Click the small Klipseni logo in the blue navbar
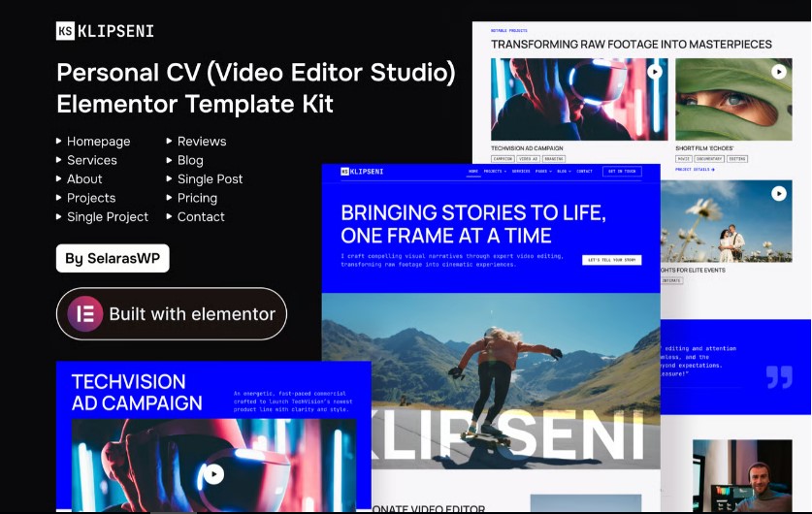Viewport: 812px width, 514px height. (x=362, y=172)
